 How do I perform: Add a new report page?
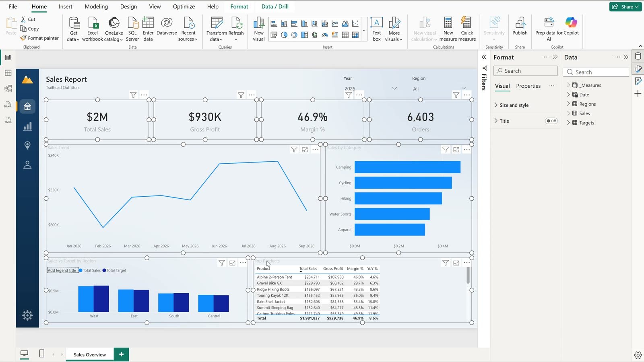[121, 354]
